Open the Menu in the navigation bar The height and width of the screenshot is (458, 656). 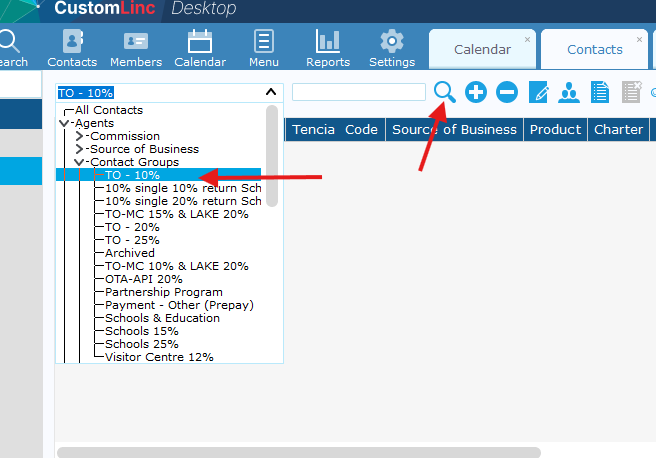click(x=264, y=49)
